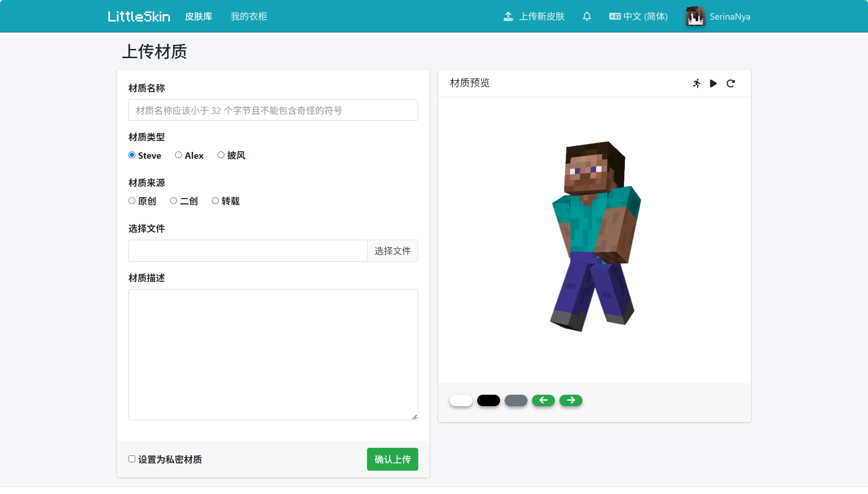This screenshot has width=868, height=494.
Task: Click the language switcher icon
Action: coord(615,16)
